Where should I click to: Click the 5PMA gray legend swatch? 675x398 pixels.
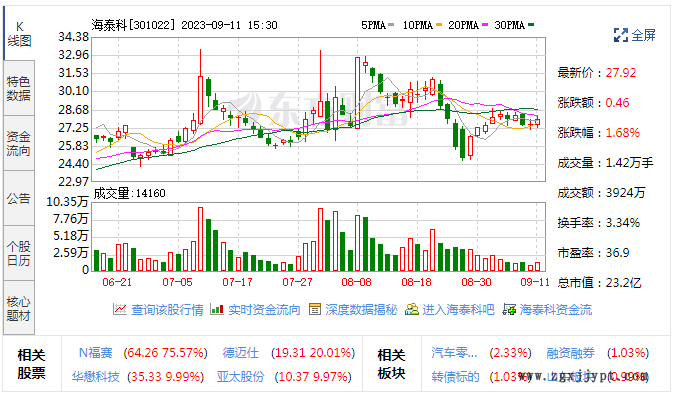(391, 25)
